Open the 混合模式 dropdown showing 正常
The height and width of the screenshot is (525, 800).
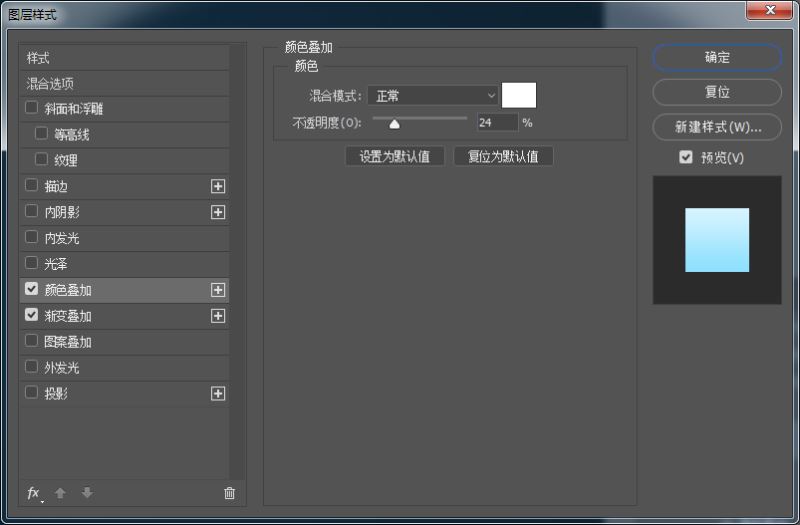[433, 95]
